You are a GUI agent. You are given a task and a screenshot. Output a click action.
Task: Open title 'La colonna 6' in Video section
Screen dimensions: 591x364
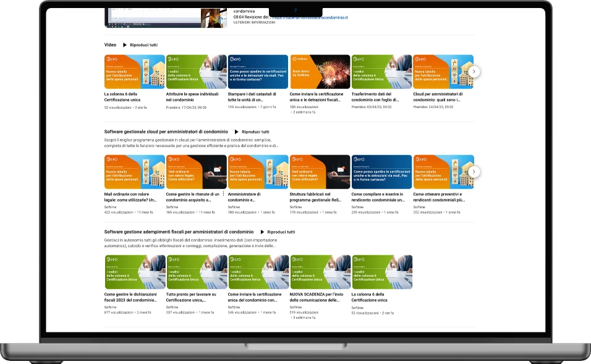pyautogui.click(x=122, y=97)
